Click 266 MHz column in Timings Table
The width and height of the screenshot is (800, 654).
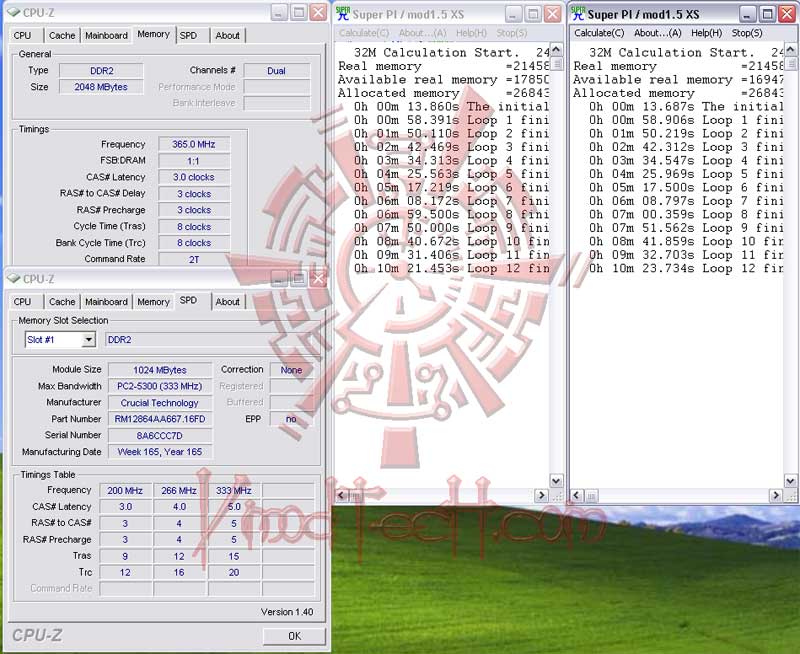(x=179, y=490)
